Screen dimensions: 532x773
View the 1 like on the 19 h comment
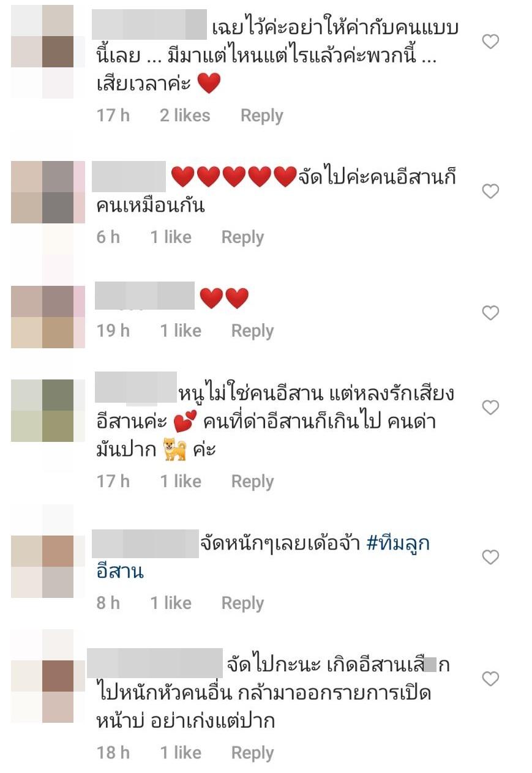tap(181, 331)
